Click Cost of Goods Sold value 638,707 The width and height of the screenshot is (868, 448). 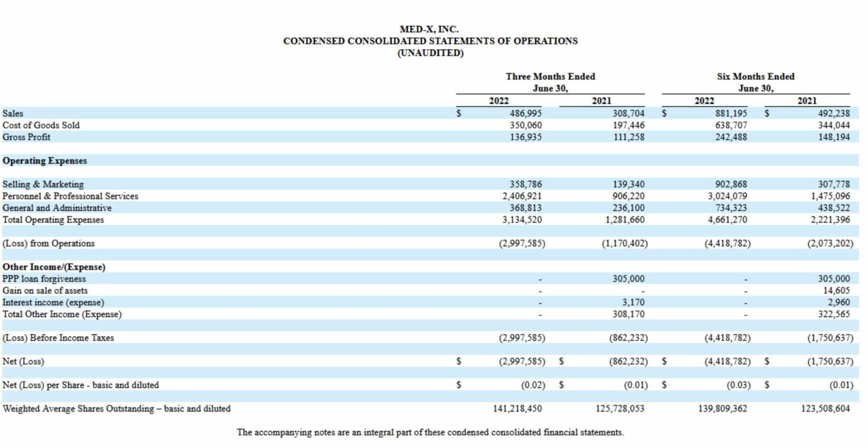731,125
